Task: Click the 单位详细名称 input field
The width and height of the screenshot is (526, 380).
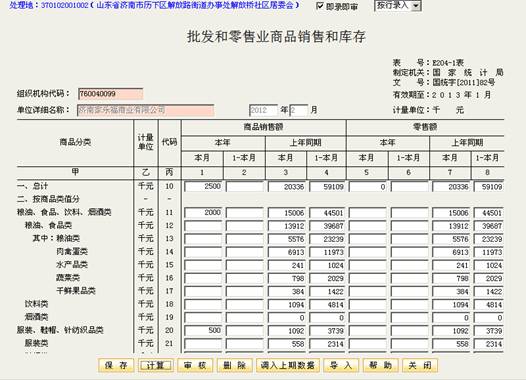Action: (x=146, y=110)
